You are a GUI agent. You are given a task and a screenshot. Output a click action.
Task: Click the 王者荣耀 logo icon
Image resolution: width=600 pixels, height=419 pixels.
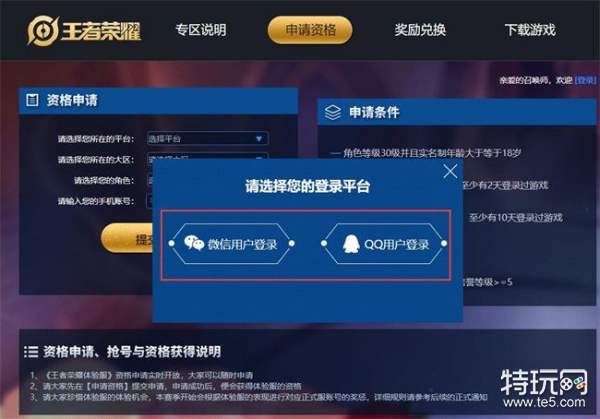(x=43, y=31)
